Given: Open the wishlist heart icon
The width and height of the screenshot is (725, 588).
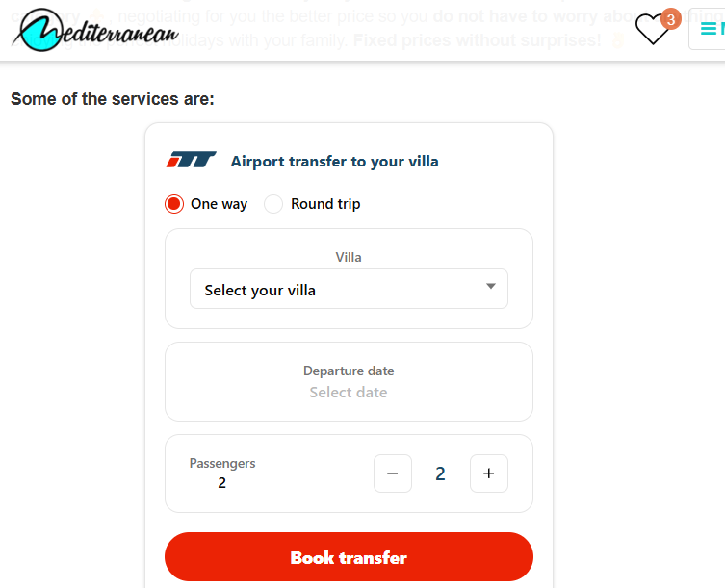Looking at the screenshot, I should [x=652, y=31].
